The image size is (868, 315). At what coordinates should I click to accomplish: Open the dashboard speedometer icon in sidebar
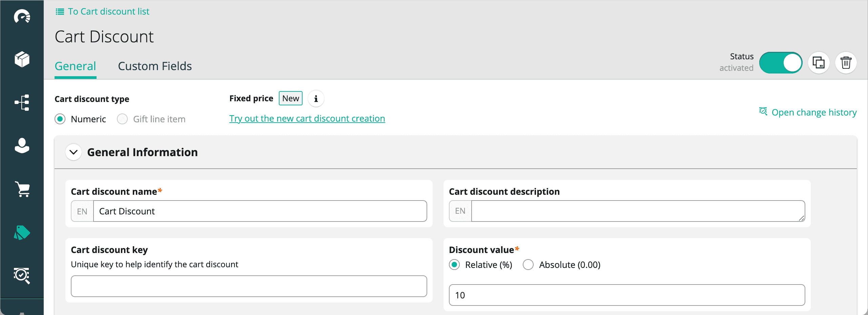pyautogui.click(x=22, y=17)
